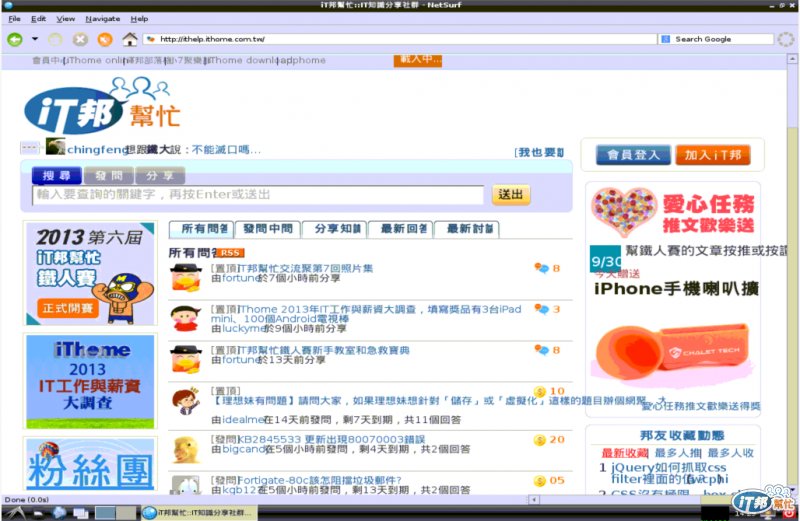
Task: Click coin icon showing 10 points
Action: click(540, 391)
